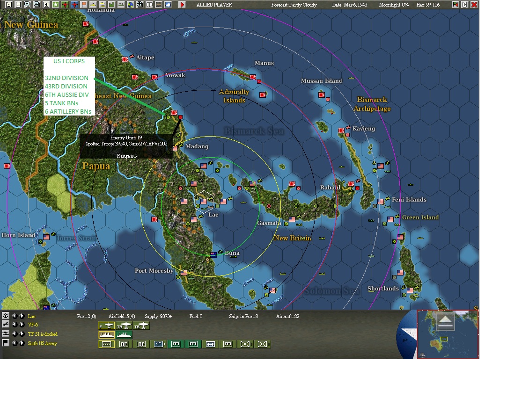
Task: Open the OP operations report icon
Action: pyautogui.click(x=149, y=5)
